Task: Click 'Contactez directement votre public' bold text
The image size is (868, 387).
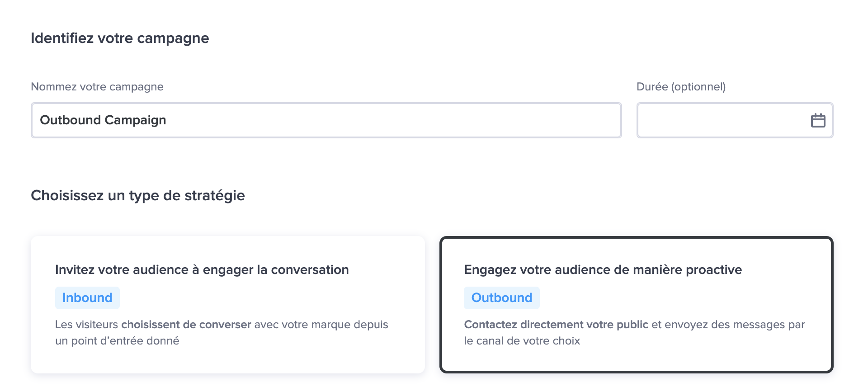Action: [x=556, y=325]
